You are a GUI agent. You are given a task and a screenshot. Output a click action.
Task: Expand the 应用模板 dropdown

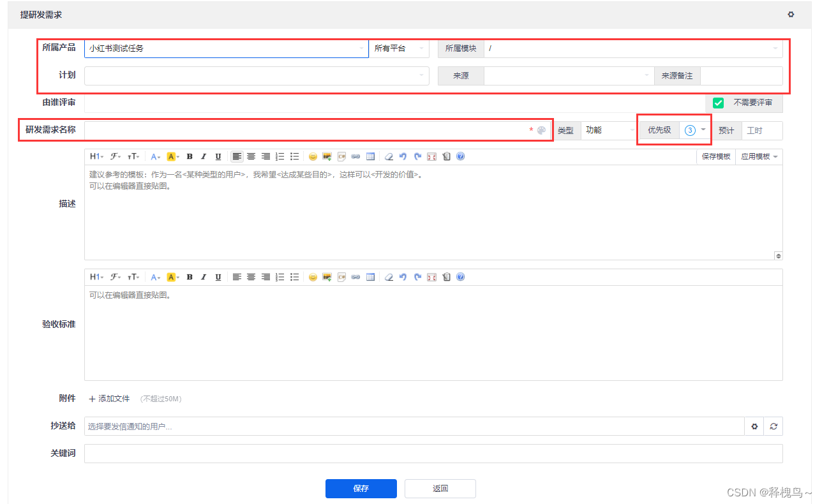click(x=759, y=156)
